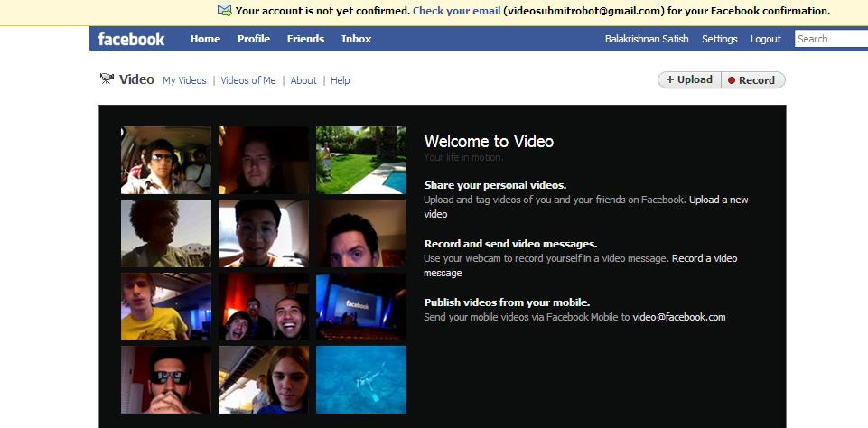Image resolution: width=868 pixels, height=428 pixels.
Task: Click the Upload a new video link
Action: pos(719,200)
